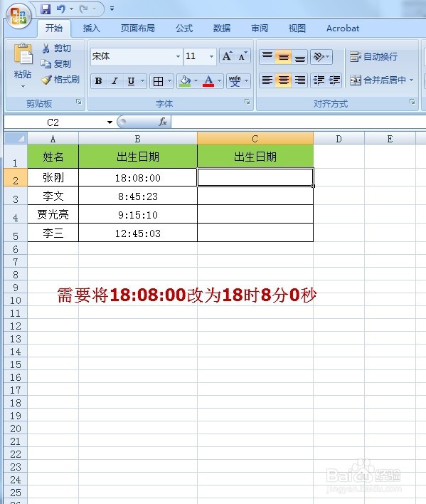
Task: Switch to the 开始 tab
Action: coord(54,28)
